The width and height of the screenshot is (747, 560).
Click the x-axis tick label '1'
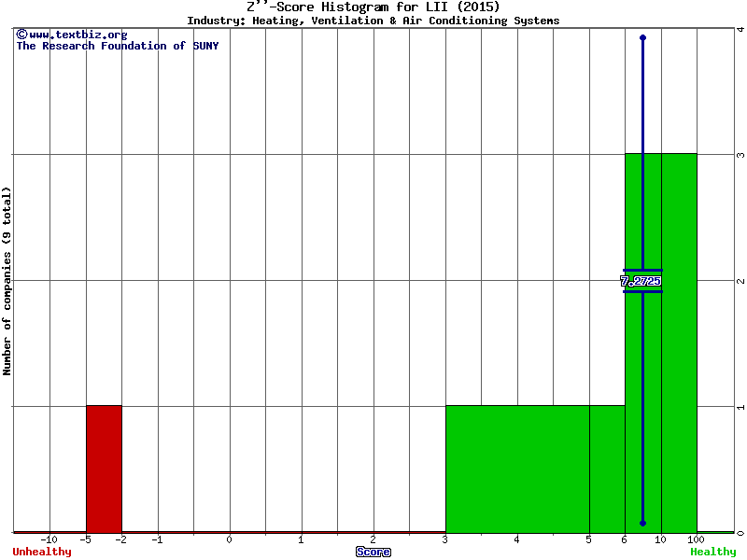tap(301, 540)
